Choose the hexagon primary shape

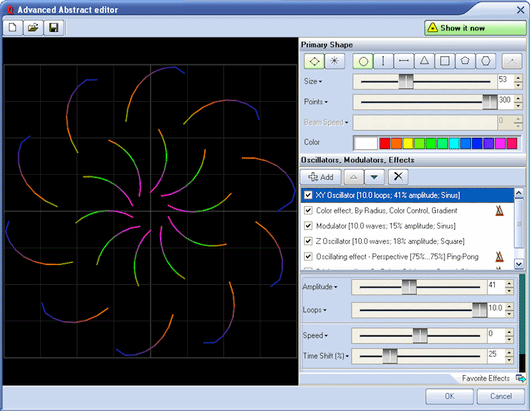(x=486, y=61)
